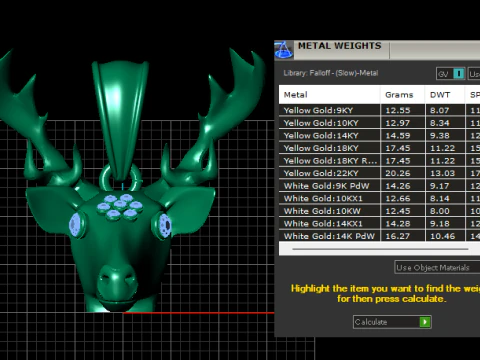
Task: Select Yellow Gold:14KY row
Action: click(x=379, y=136)
